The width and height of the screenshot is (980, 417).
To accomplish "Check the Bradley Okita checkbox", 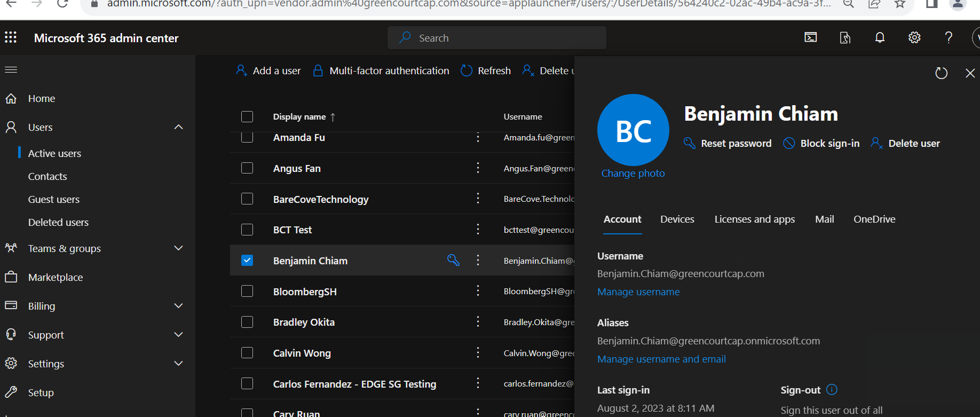I will coord(247,322).
